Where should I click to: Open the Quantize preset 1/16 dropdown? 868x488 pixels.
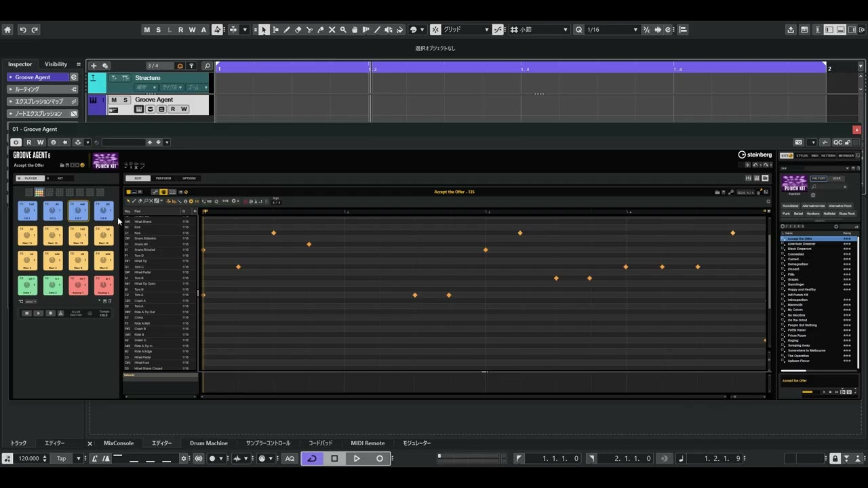pos(612,30)
